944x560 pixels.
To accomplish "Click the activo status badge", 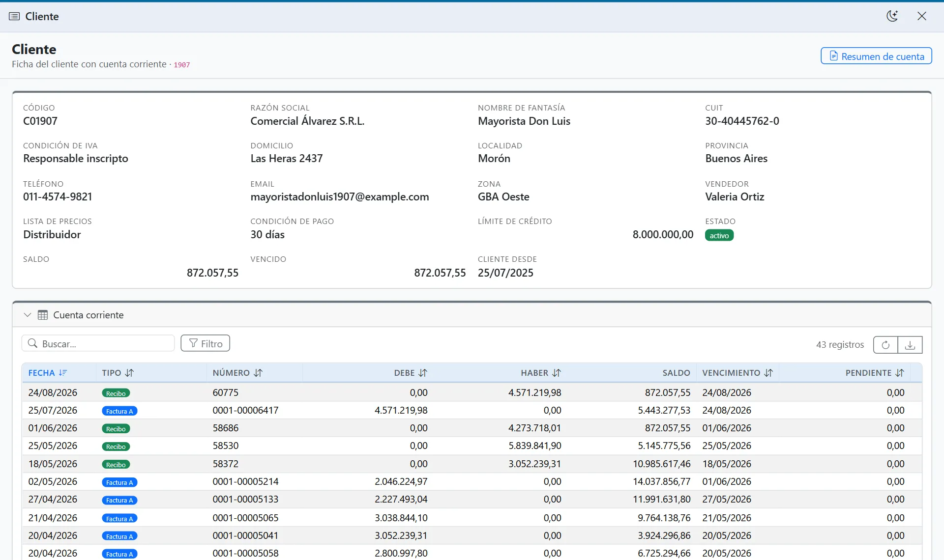I will [719, 235].
